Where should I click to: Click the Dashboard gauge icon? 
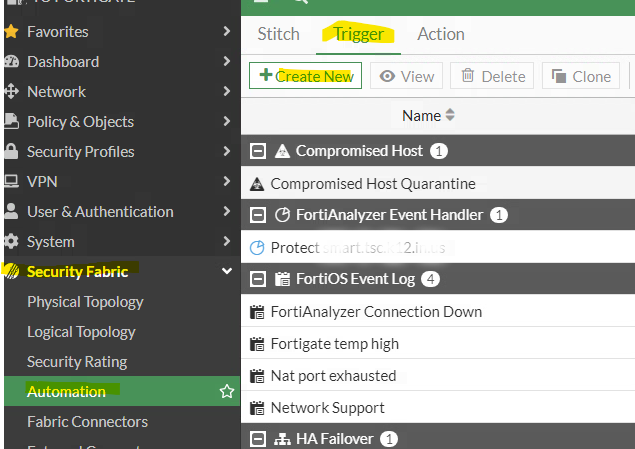pyautogui.click(x=12, y=62)
